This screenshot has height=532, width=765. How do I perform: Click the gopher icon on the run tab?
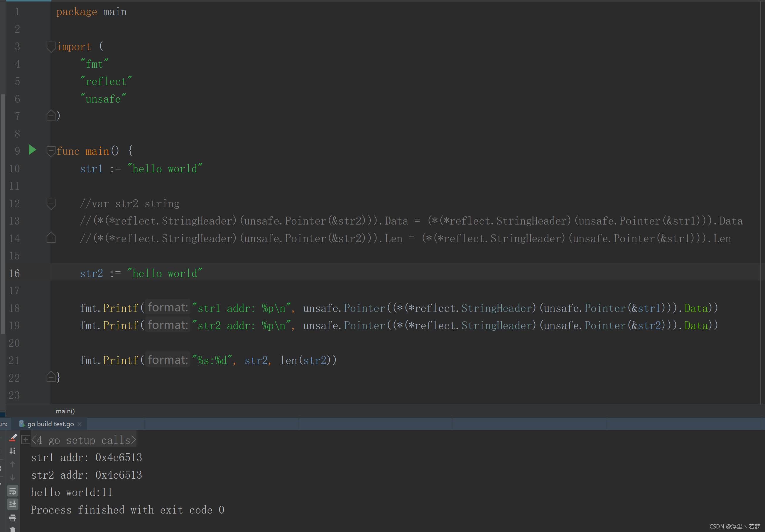[x=22, y=424]
